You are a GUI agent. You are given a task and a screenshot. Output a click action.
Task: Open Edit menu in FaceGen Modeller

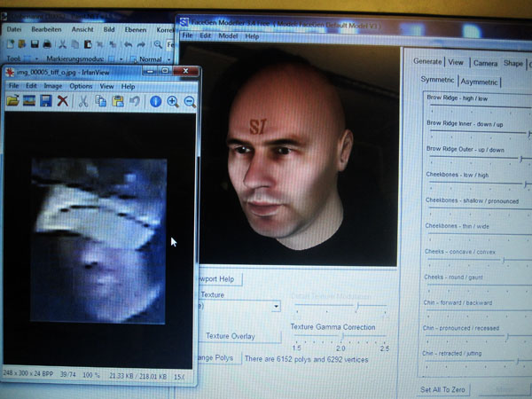tap(206, 35)
